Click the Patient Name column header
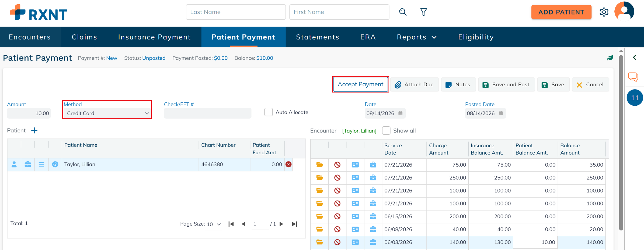644x250 pixels. (81, 145)
